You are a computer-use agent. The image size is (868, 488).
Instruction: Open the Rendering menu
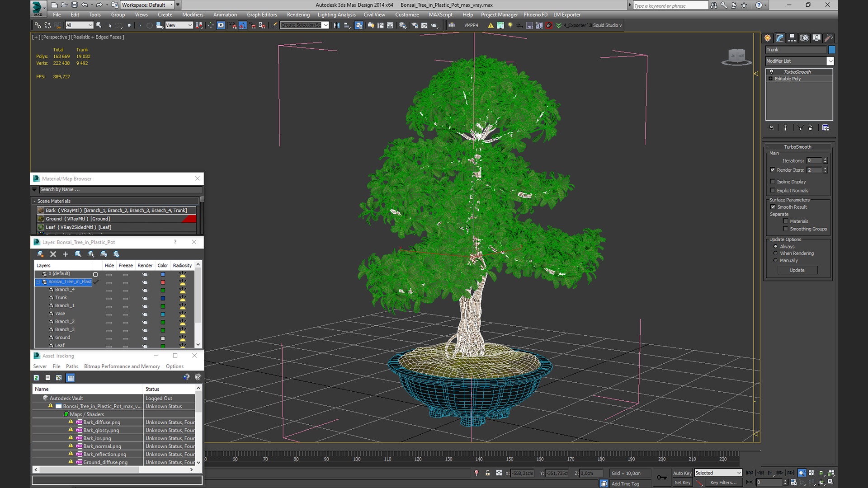[298, 15]
